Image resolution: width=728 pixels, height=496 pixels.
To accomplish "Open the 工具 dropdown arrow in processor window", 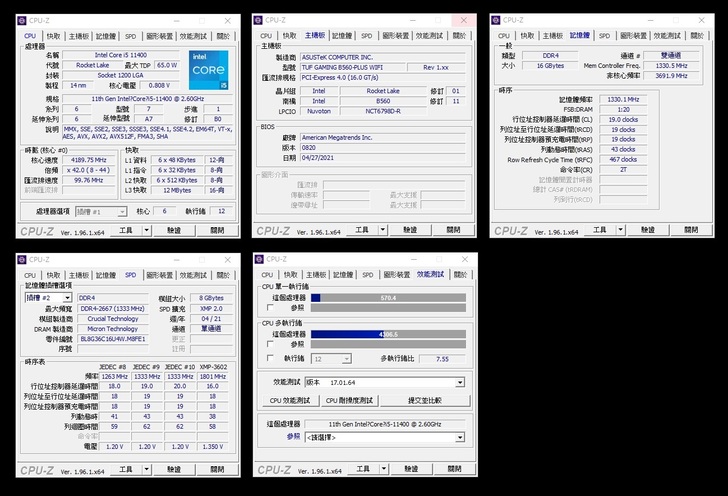I will click(147, 230).
